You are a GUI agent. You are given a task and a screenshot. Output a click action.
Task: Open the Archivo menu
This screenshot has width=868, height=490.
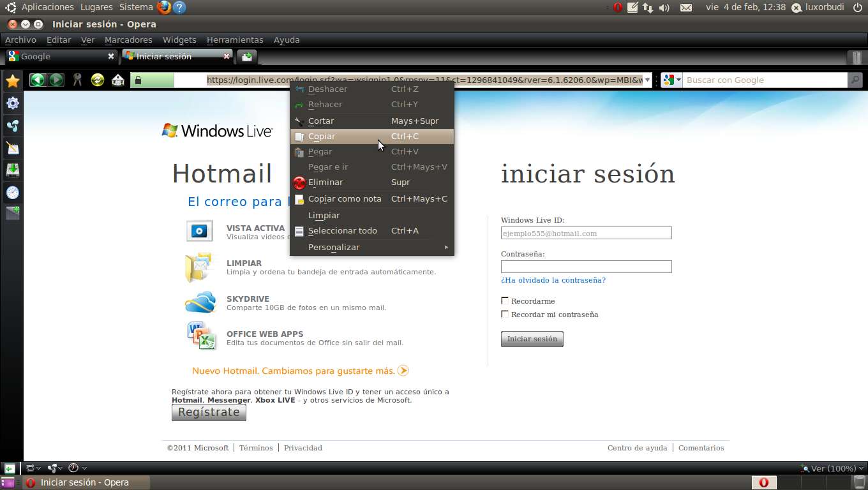20,40
